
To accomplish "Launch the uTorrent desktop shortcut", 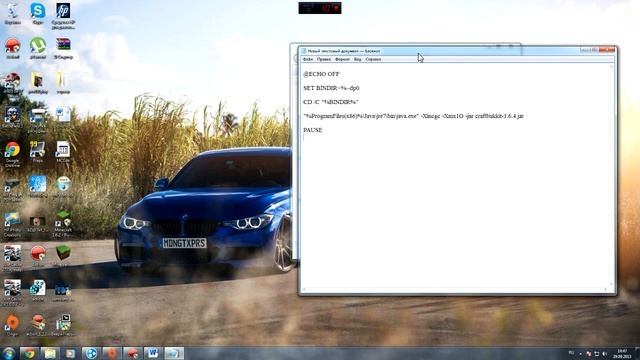I will coord(38,47).
